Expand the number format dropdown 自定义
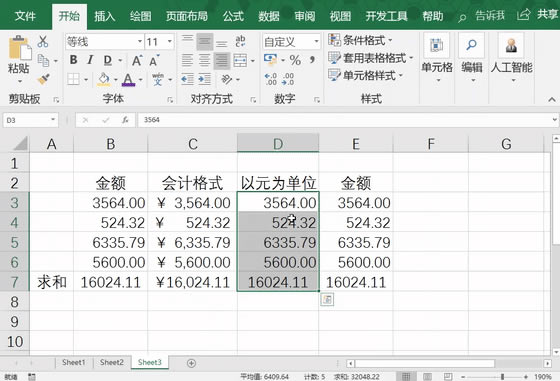The height and width of the screenshot is (381, 560). [291, 42]
